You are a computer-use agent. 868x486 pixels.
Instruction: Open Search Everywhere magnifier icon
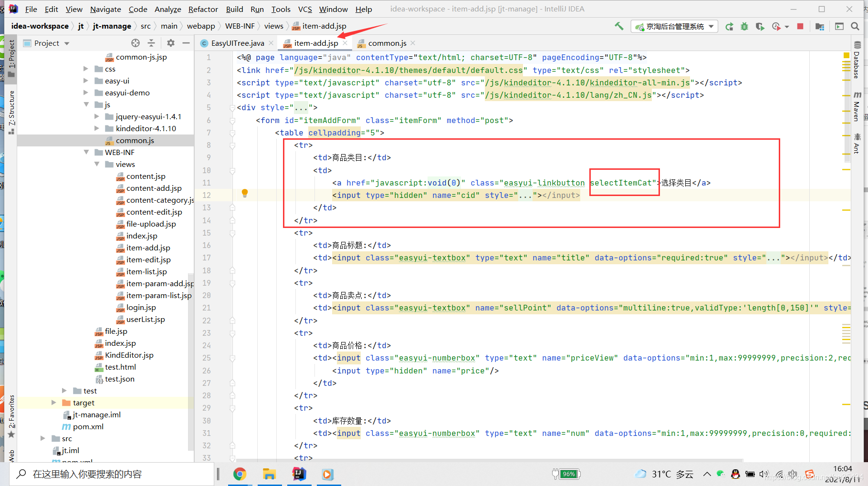855,27
